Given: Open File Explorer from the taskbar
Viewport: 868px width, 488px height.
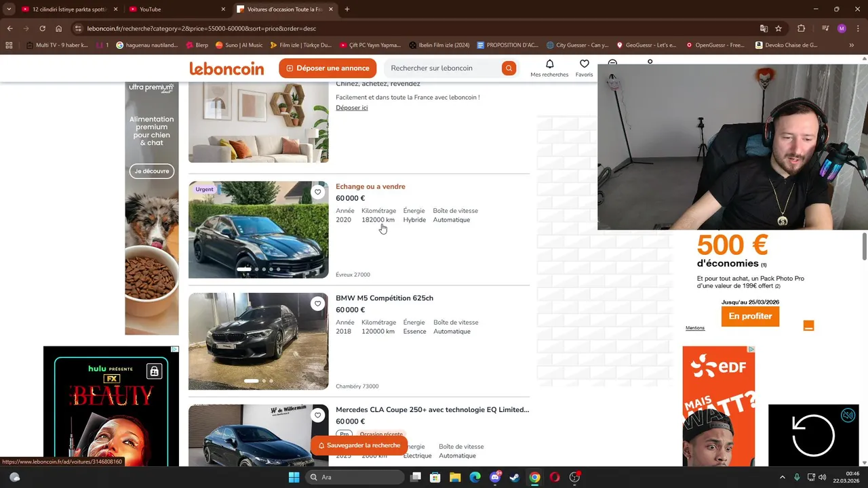Looking at the screenshot, I should coord(455,477).
